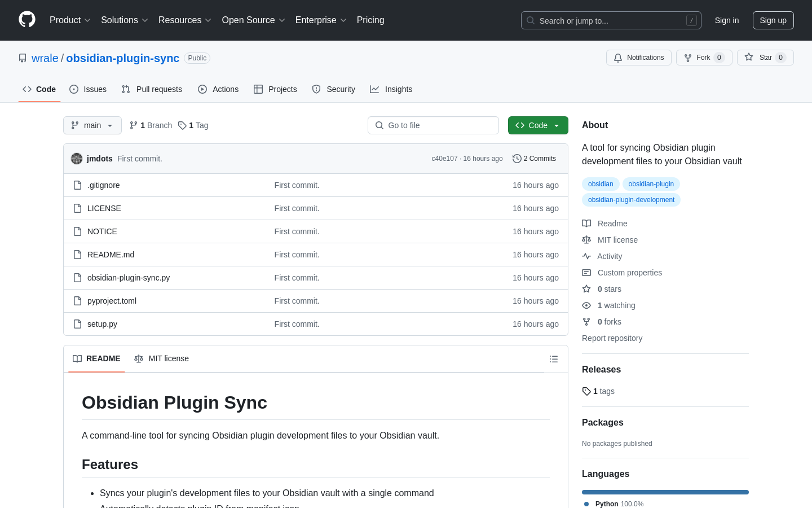Click the Sign in link
This screenshot has height=508, width=812.
727,20
